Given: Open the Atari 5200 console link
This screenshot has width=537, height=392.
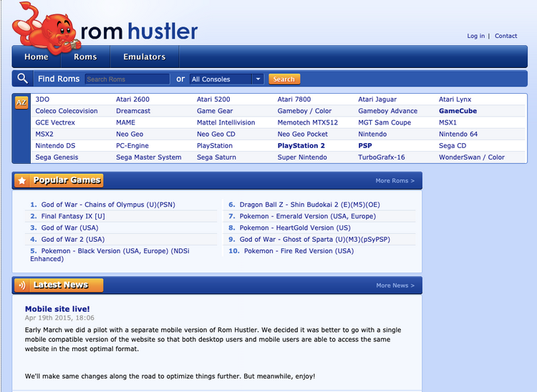Looking at the screenshot, I should [213, 99].
